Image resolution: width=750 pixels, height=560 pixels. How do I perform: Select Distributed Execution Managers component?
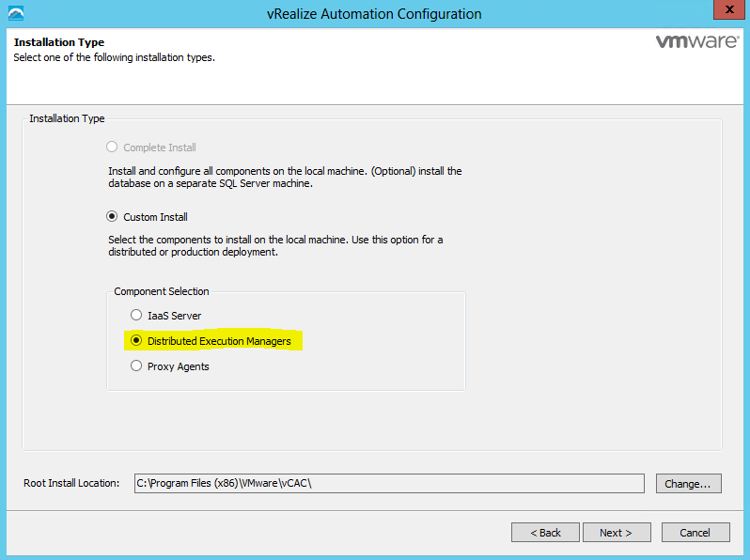pos(136,340)
